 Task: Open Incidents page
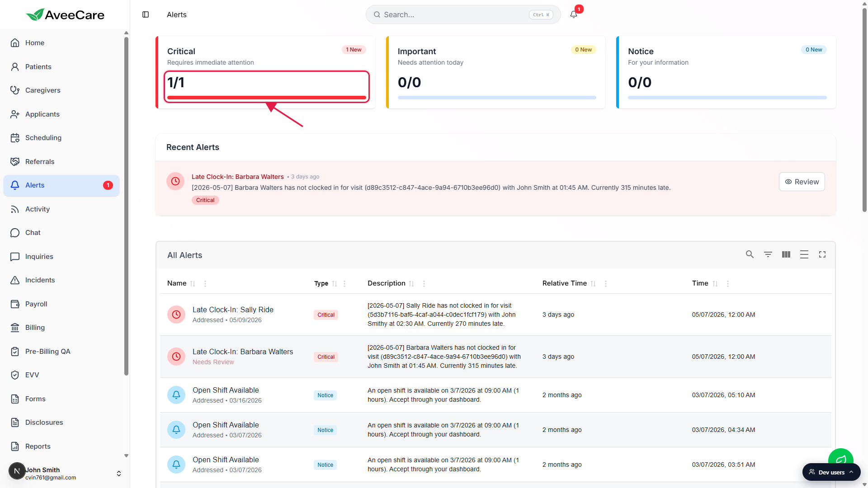(61, 280)
